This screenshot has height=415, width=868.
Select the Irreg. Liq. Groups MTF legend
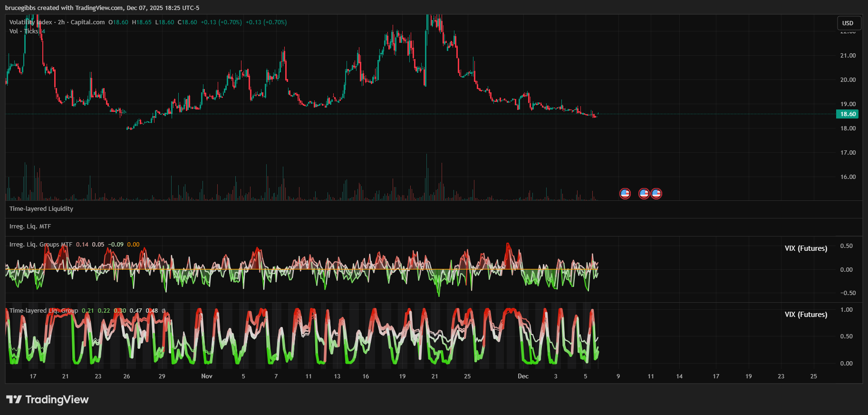point(41,245)
